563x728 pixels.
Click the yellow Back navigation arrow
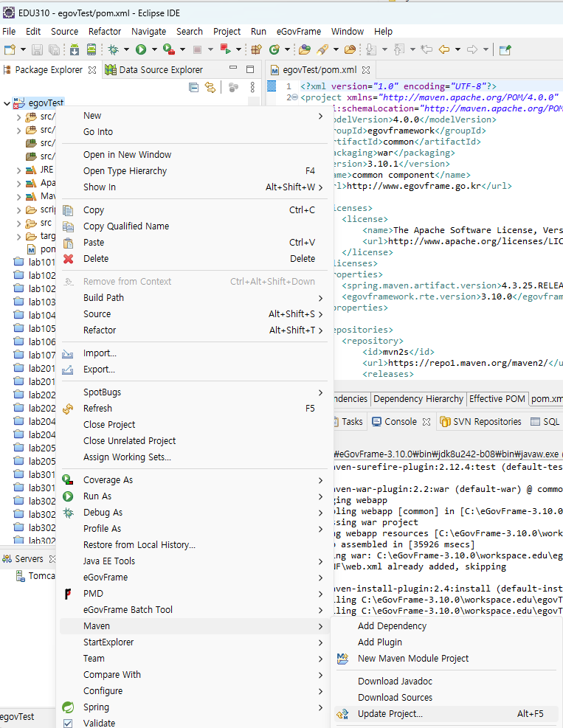point(444,49)
